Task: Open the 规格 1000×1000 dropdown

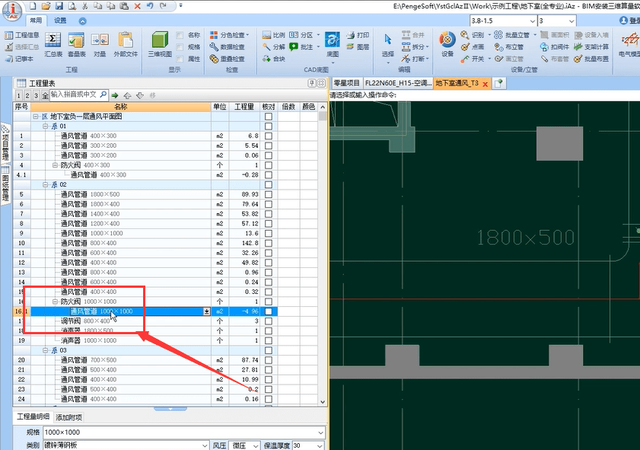Action: (320, 432)
